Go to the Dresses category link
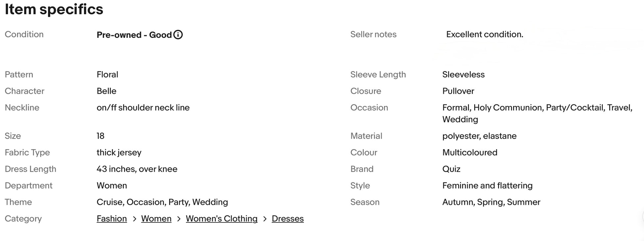 click(288, 219)
